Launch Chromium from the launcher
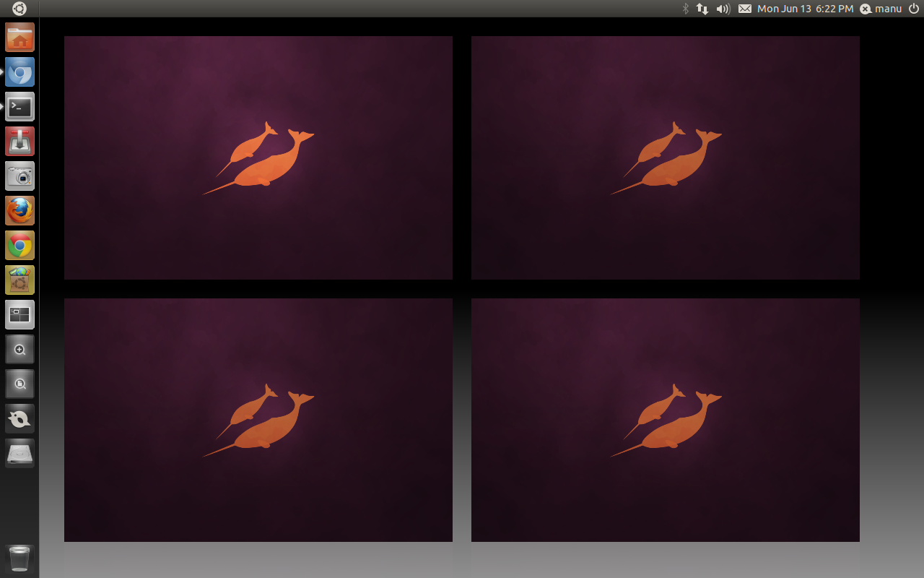Viewport: 924px width, 578px height. (x=19, y=72)
